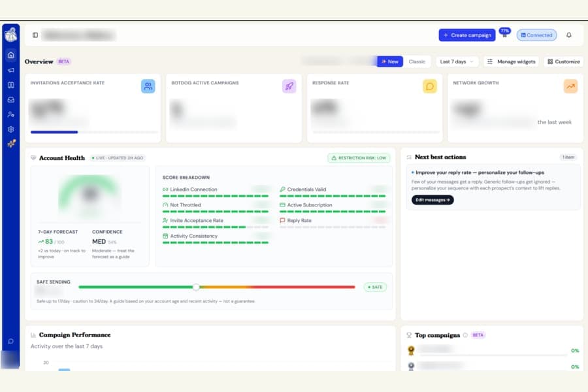Click the SAFE status badge
Screen dimensions: 588x392
375,287
